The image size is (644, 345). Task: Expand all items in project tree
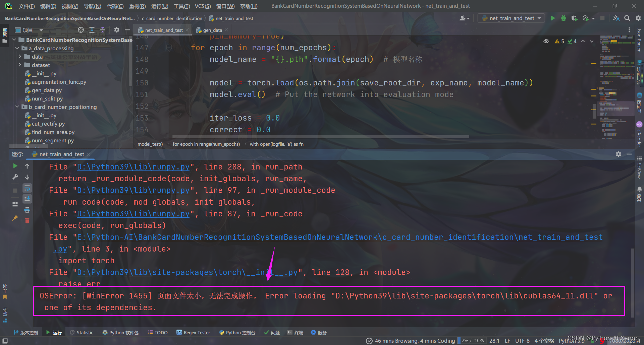92,30
